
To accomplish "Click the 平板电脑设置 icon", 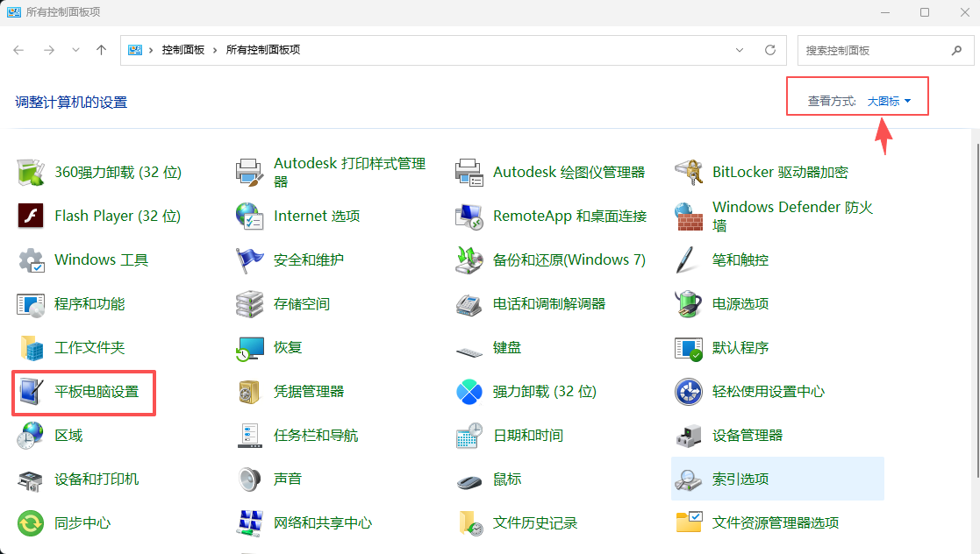I will click(31, 392).
